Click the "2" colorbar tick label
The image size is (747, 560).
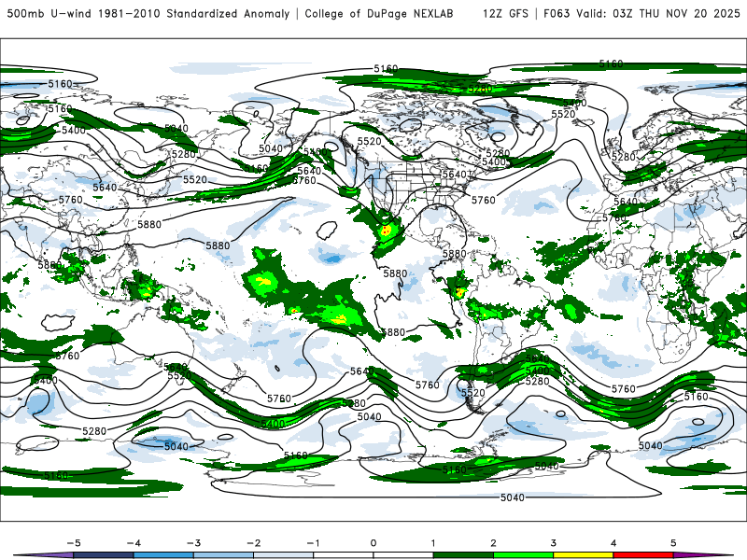tap(493, 543)
